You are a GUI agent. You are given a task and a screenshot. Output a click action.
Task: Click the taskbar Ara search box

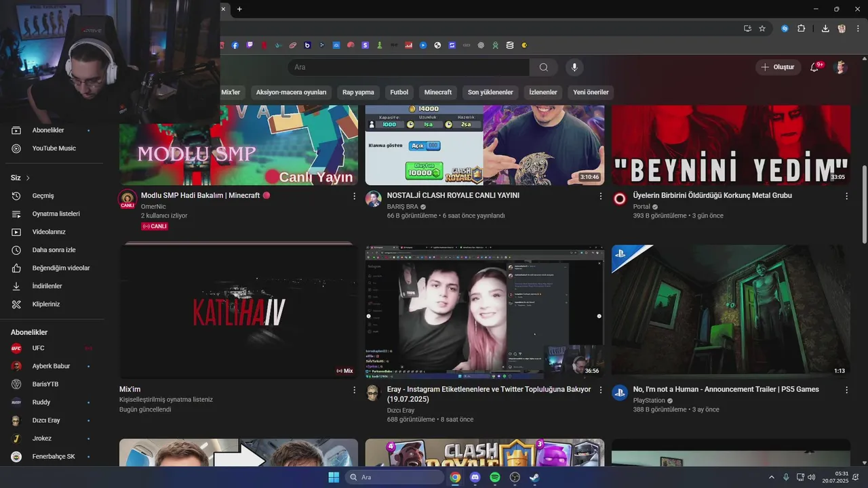point(395,477)
